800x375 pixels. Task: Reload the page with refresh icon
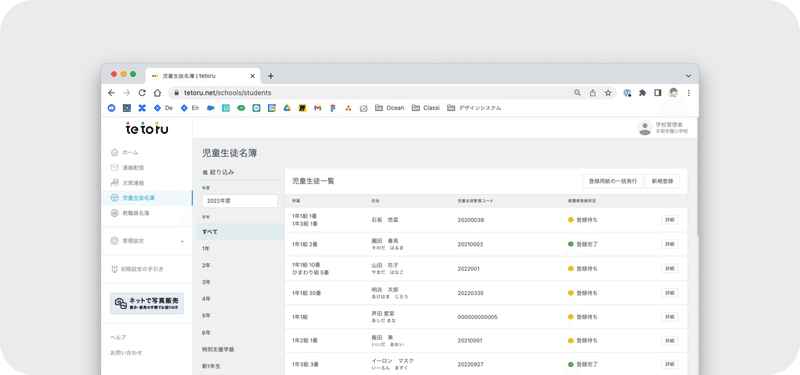click(142, 93)
